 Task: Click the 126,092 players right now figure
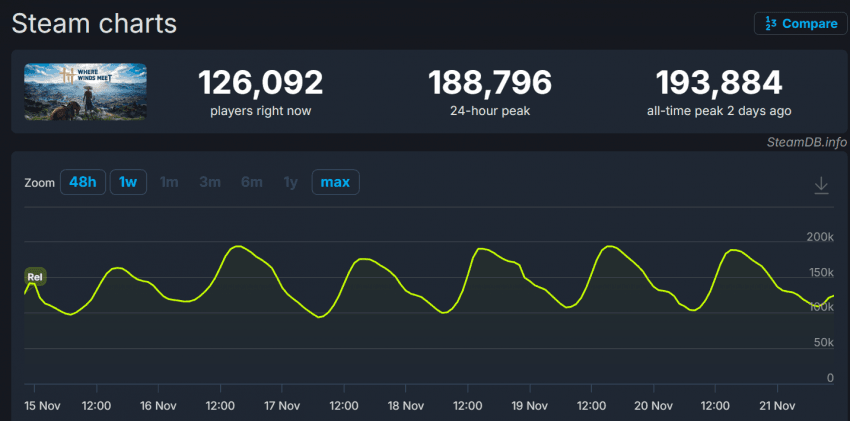click(x=260, y=82)
